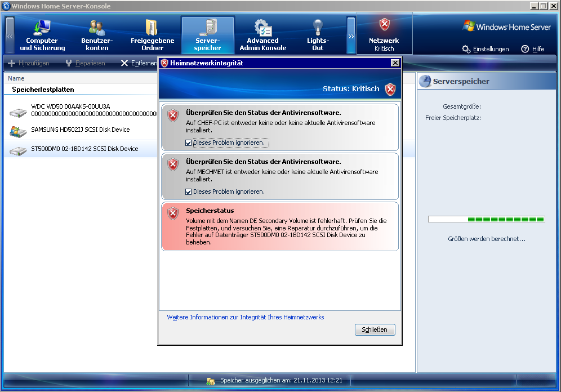Image resolution: width=561 pixels, height=392 pixels.
Task: Click the ST500DM0 hard drive icon
Action: pos(18,152)
